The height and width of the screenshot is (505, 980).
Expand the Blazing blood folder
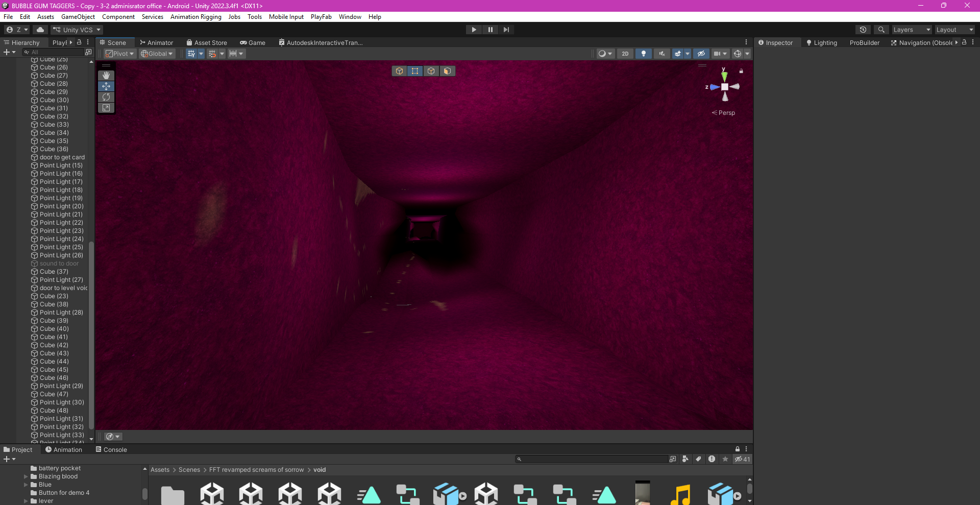pos(26,476)
